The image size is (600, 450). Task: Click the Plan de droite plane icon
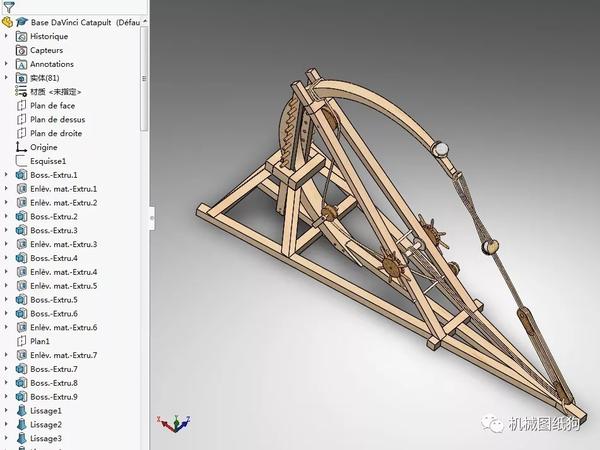[21, 133]
